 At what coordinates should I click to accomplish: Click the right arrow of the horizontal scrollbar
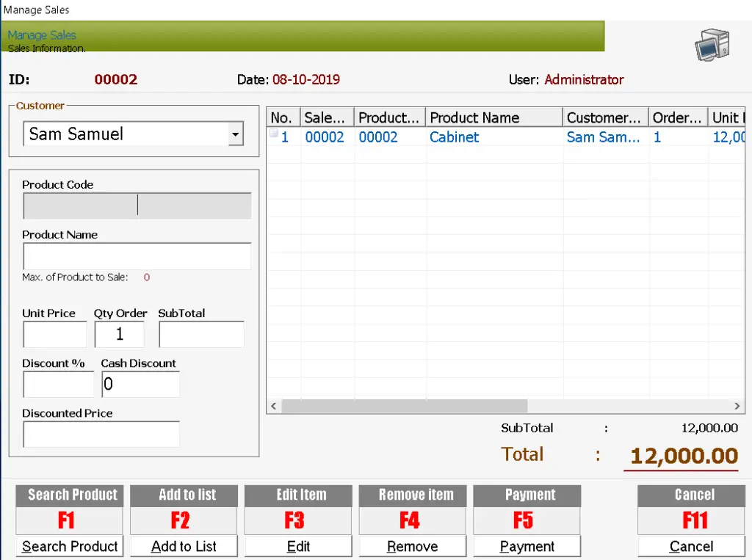(737, 406)
